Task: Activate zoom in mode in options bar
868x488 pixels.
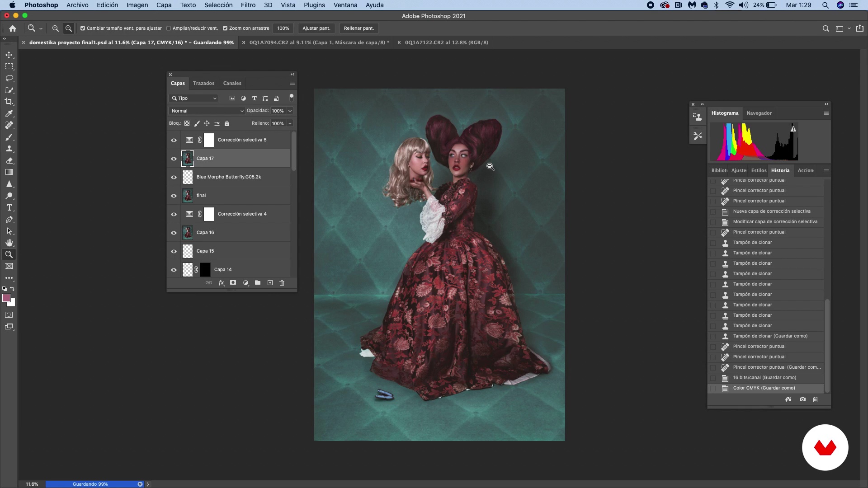Action: 56,28
